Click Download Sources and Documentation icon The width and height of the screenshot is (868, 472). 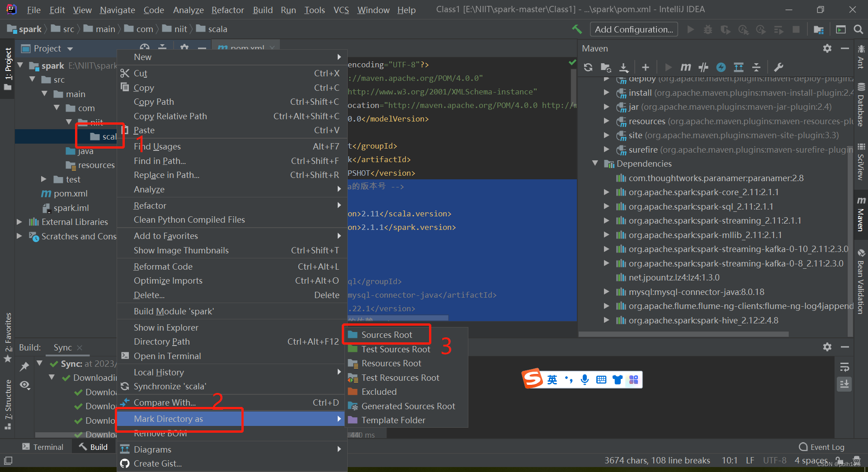click(624, 67)
